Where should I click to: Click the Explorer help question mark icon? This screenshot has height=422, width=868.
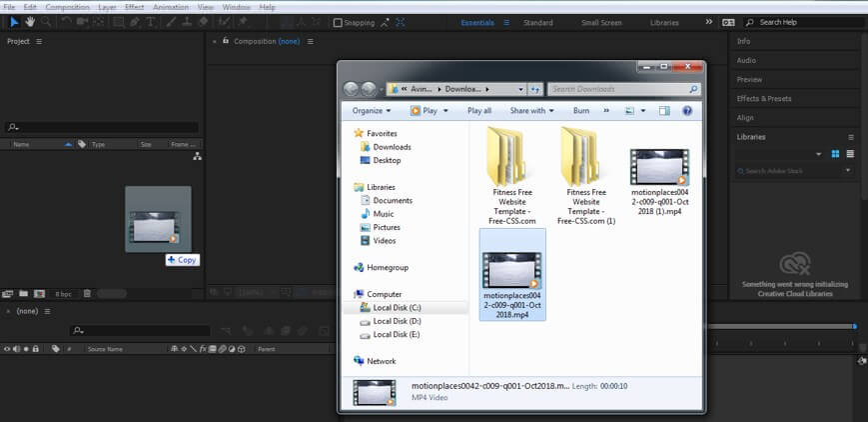pos(687,110)
